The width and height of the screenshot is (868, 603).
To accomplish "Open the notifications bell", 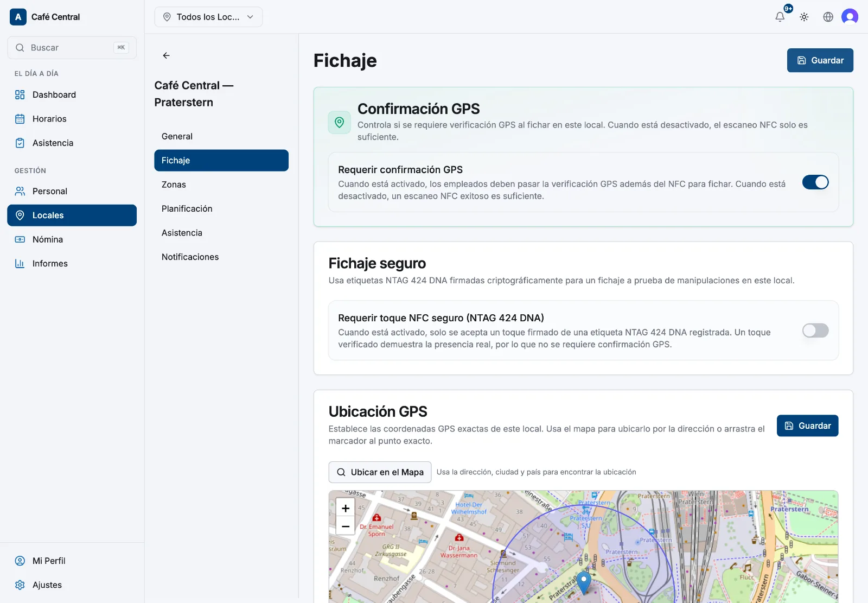I will point(780,17).
